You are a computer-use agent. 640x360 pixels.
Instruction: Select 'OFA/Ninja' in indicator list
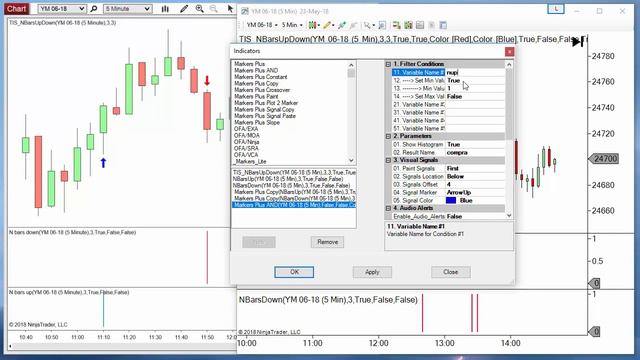click(x=247, y=142)
